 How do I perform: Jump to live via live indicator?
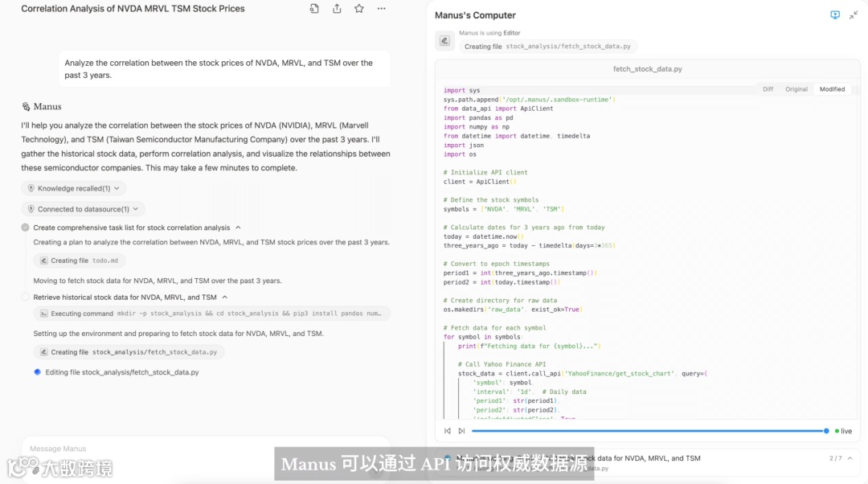click(x=844, y=431)
